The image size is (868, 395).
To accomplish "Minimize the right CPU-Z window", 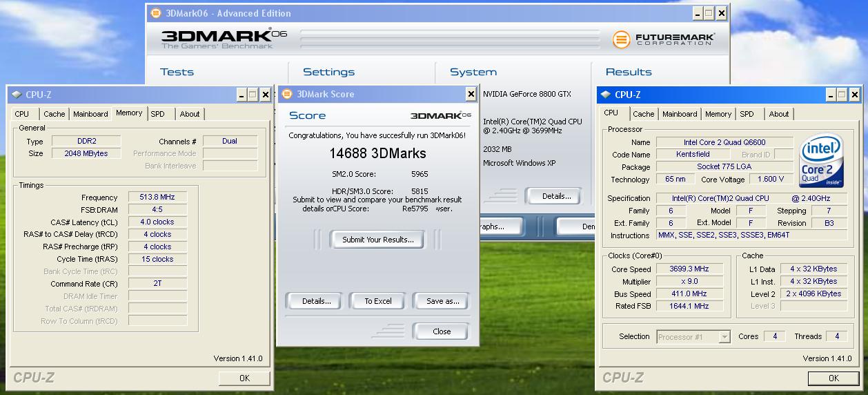I will pyautogui.click(x=830, y=95).
